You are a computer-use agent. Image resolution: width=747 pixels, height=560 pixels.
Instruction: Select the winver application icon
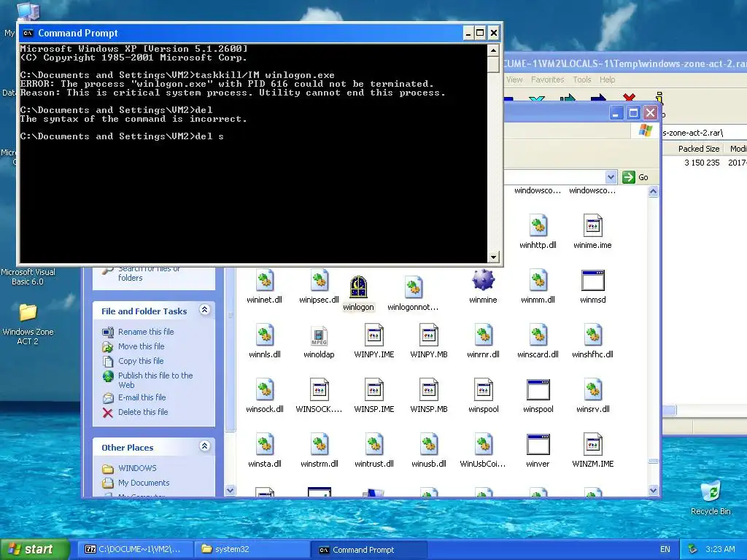(x=538, y=444)
